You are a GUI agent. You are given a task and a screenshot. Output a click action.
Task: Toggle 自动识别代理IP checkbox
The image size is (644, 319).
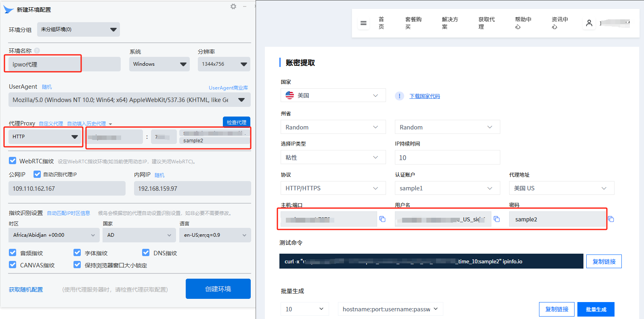tap(37, 174)
